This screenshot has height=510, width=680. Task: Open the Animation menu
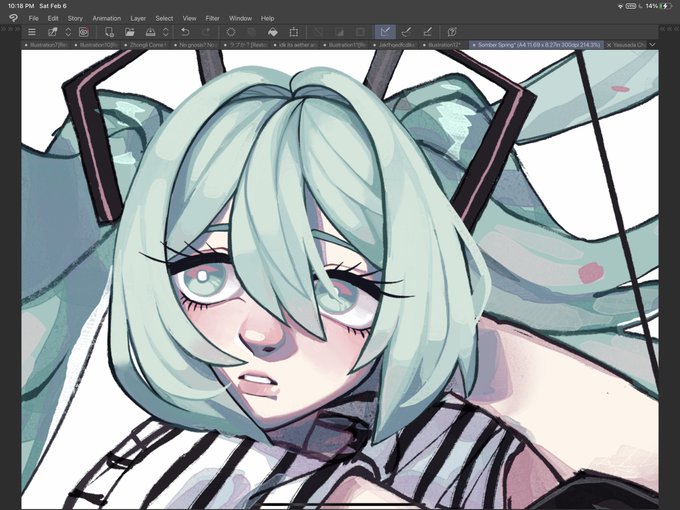(x=107, y=18)
